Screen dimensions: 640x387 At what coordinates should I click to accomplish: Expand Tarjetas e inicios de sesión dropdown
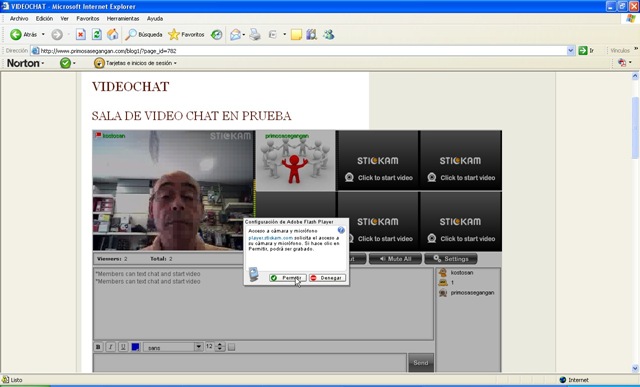tap(175, 63)
